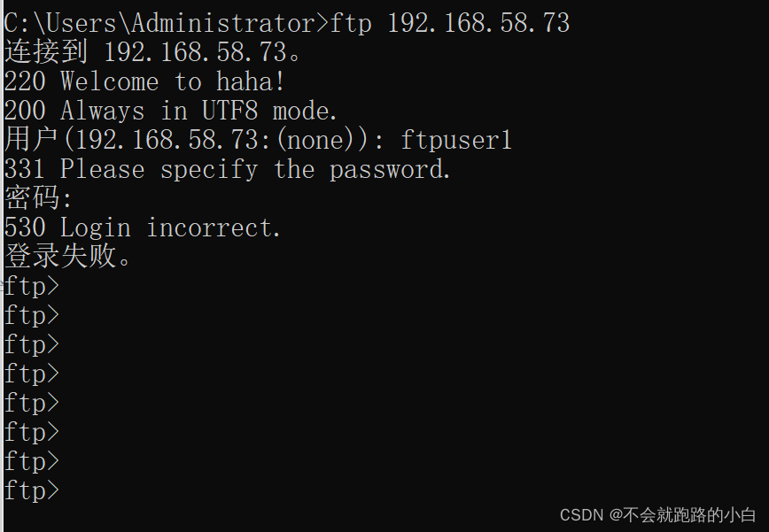The width and height of the screenshot is (769, 532).
Task: Click the CSDN @不会就跑路的小白 watermark
Action: pos(659,514)
